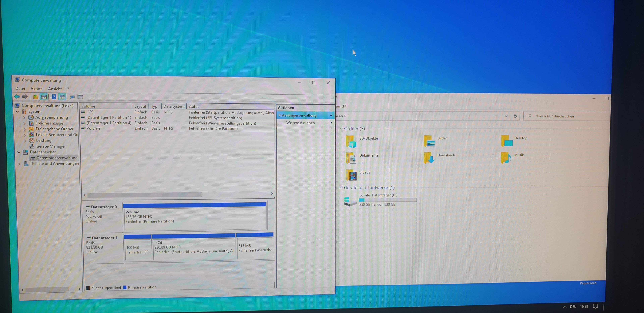This screenshot has height=313, width=644.
Task: Select Geräte-Manager in the tree
Action: click(x=51, y=146)
